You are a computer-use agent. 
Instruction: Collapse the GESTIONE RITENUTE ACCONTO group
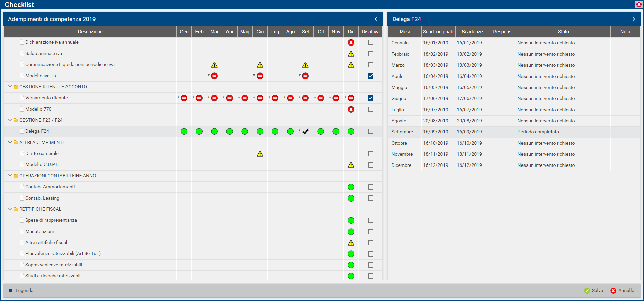coord(10,87)
